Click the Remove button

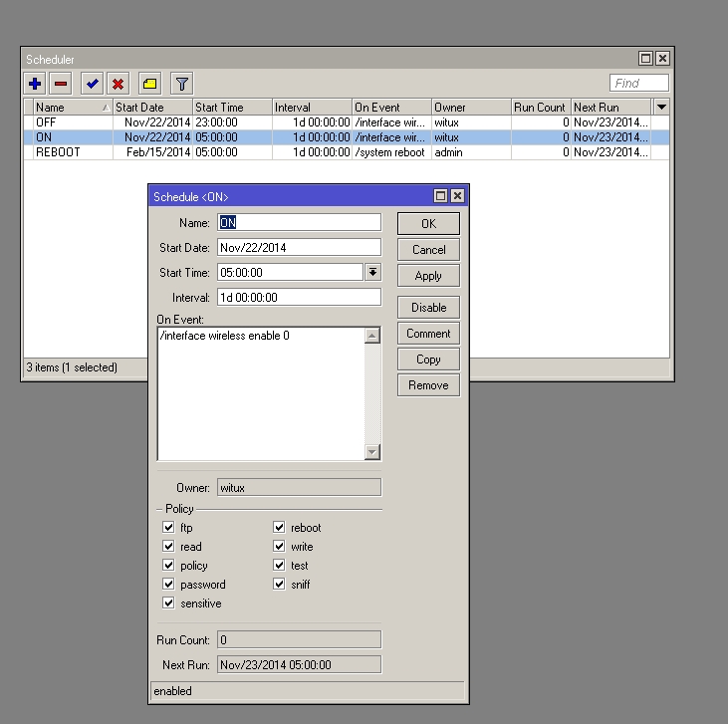(428, 385)
